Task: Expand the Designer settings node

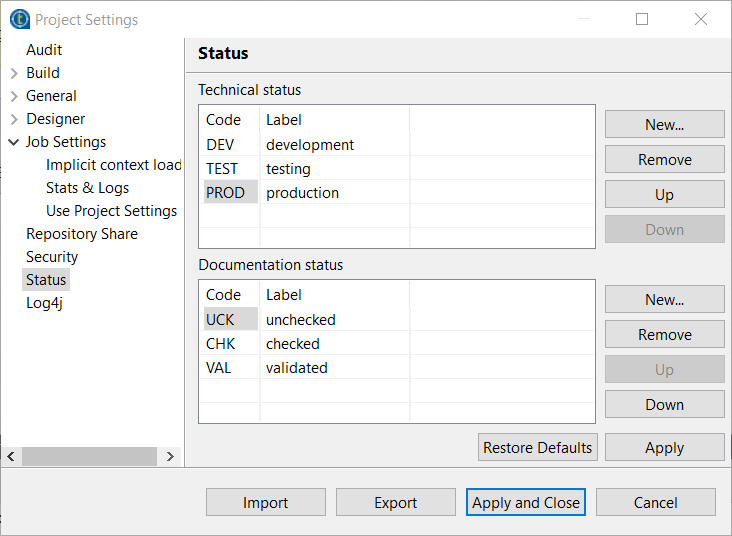Action: pyautogui.click(x=14, y=119)
